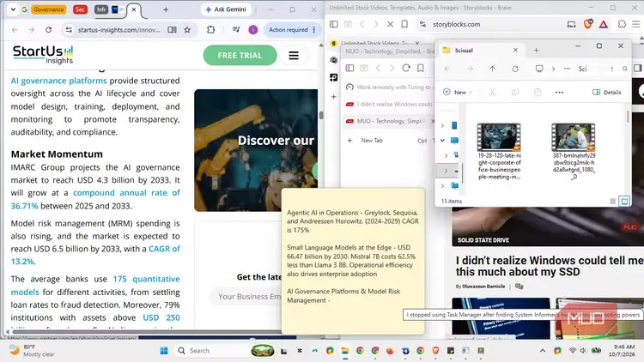Close the MUO - Technology vertical tab
The image size is (644, 362).
(x=432, y=121)
